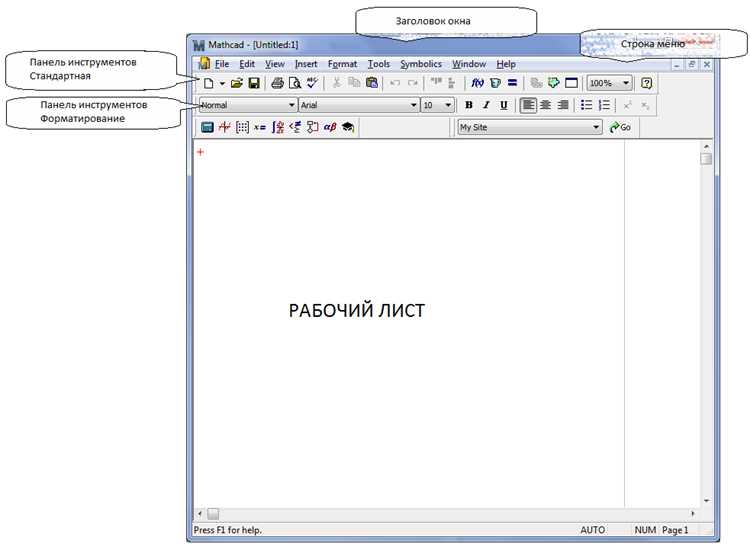Open the Symbolics menu

(x=420, y=64)
